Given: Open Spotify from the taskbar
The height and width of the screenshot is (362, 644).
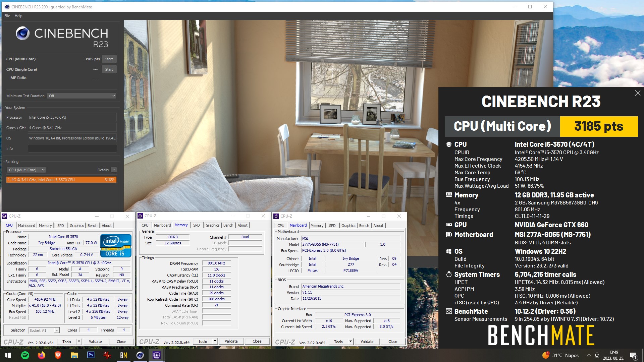Looking at the screenshot, I should (25, 355).
